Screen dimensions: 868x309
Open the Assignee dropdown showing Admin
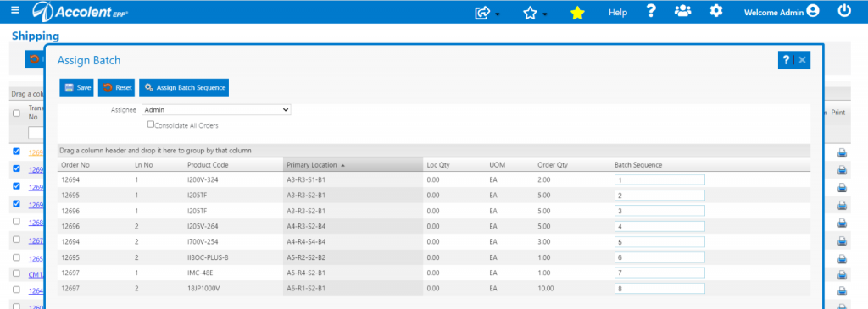point(216,110)
